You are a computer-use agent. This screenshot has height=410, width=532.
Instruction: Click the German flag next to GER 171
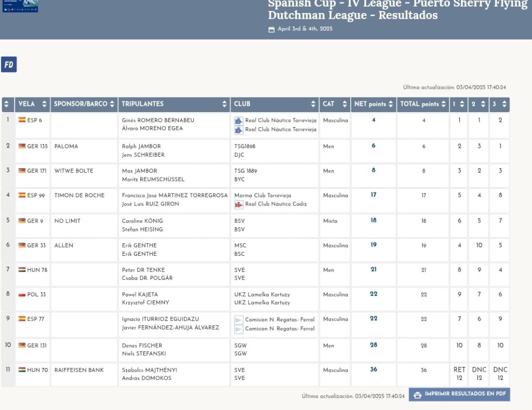point(22,170)
